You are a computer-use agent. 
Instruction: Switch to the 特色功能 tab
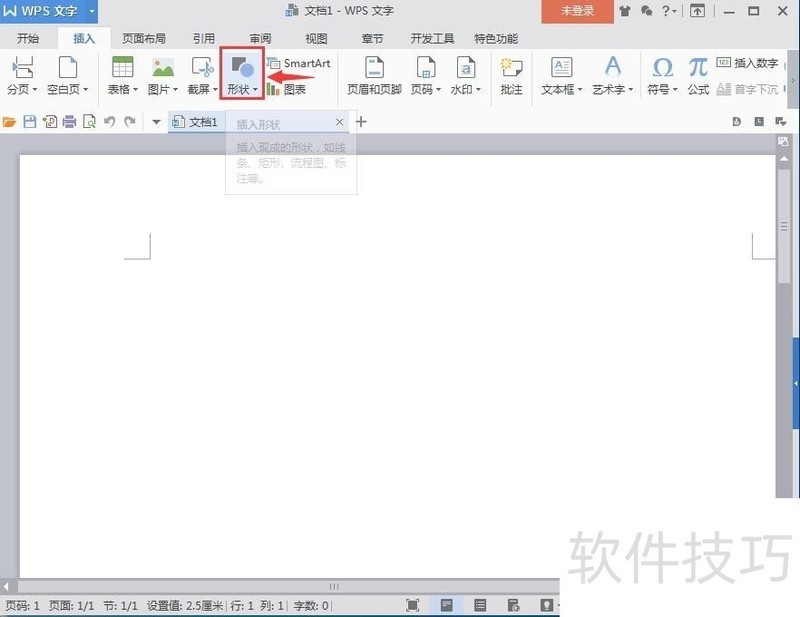pyautogui.click(x=496, y=39)
